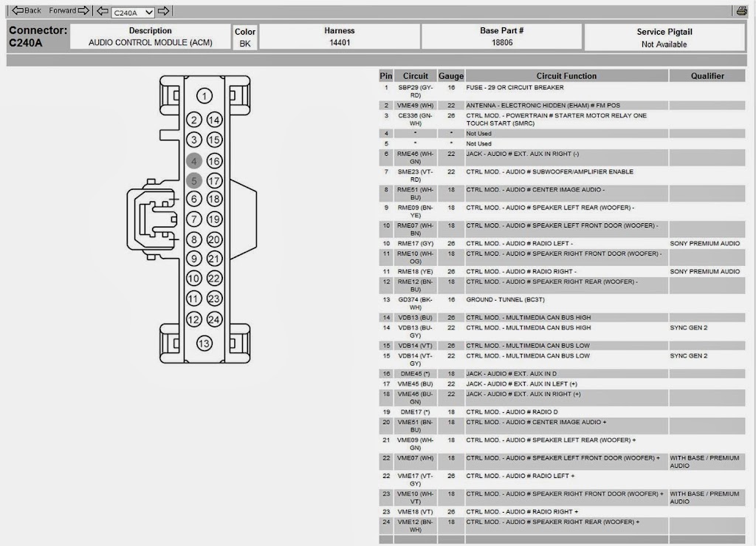
Task: Click circuit SBP29 (GY-RD)
Action: (x=415, y=91)
